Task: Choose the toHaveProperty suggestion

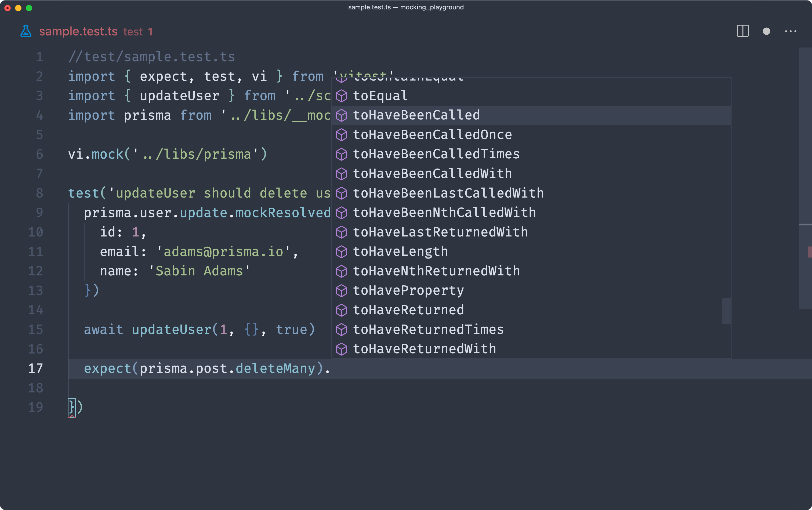Action: (531, 291)
